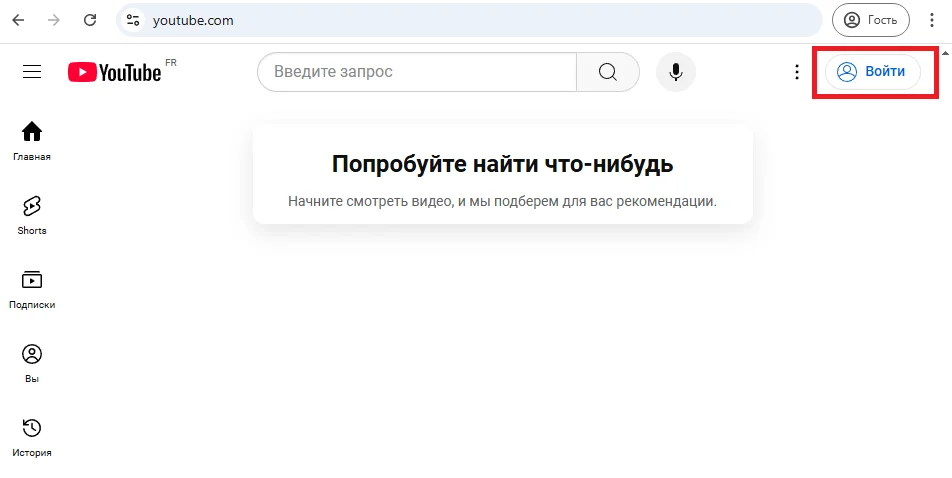Open Shorts from the sidebar
The width and height of the screenshot is (952, 478).
[x=32, y=214]
